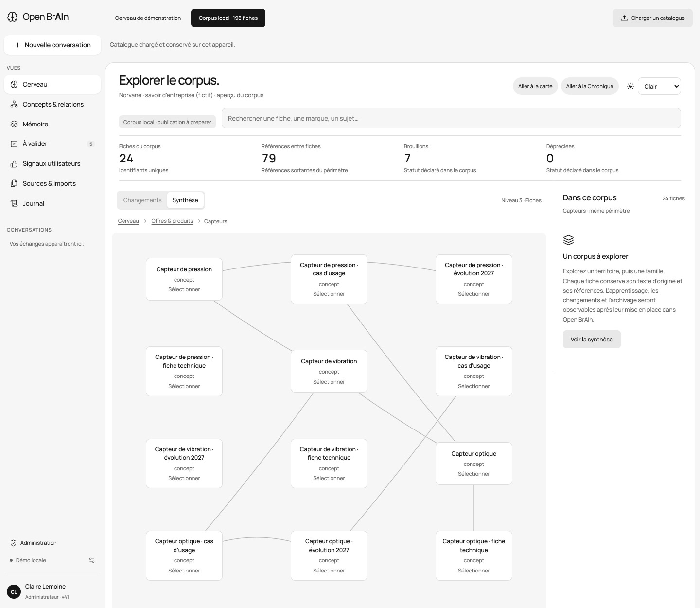The image size is (700, 608).
Task: Click the Open BrAIn brain logo icon
Action: pyautogui.click(x=13, y=17)
